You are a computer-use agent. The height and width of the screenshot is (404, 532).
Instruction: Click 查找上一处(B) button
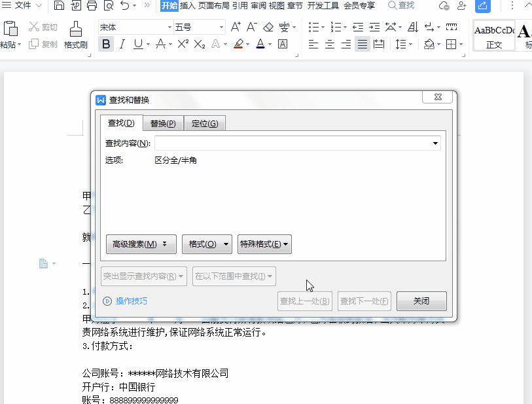[305, 301]
